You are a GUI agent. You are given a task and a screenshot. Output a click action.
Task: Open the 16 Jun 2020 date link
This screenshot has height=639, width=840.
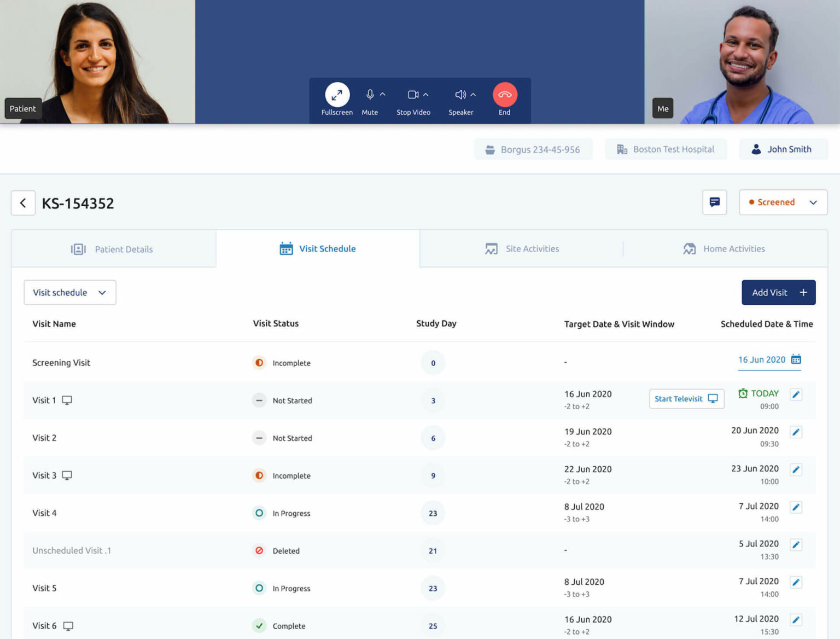(x=761, y=359)
